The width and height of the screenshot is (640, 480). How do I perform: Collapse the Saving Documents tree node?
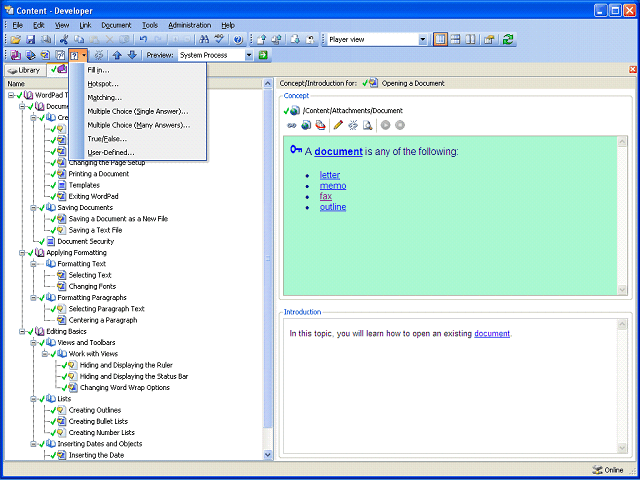pos(33,208)
